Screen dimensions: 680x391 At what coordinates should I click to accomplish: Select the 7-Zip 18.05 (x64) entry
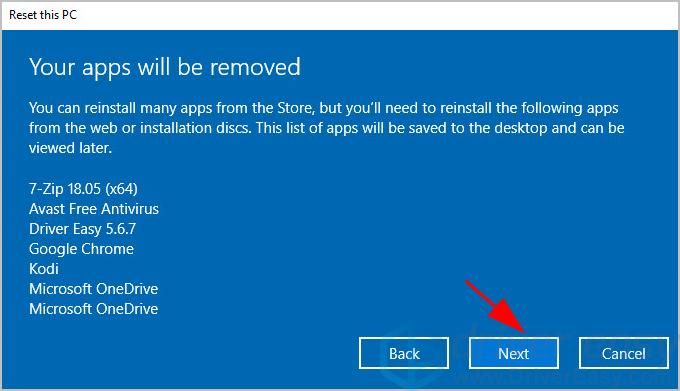coord(83,189)
